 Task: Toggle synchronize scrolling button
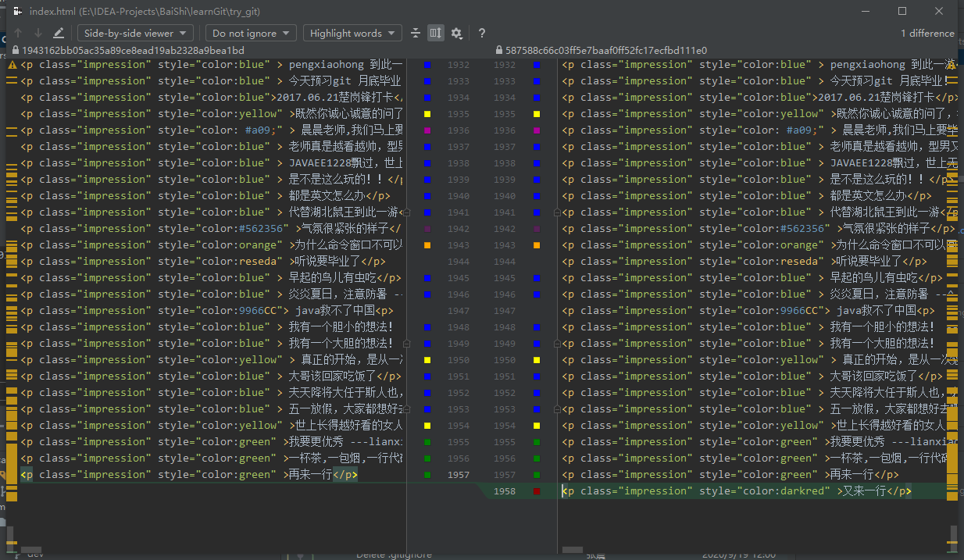click(436, 33)
